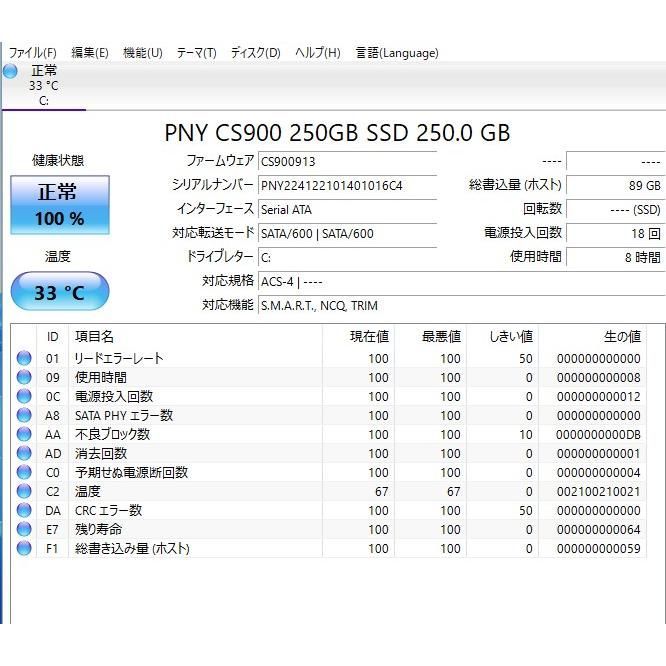Viewport: 666px width, 666px height.
Task: Click status orb for DA CRC エラー数
Action: tap(24, 510)
